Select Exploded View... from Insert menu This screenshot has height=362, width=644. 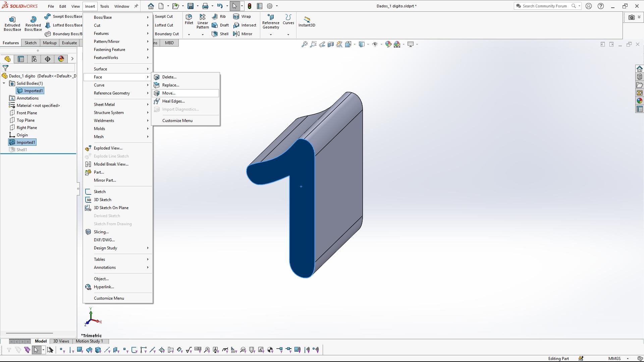pos(118,148)
